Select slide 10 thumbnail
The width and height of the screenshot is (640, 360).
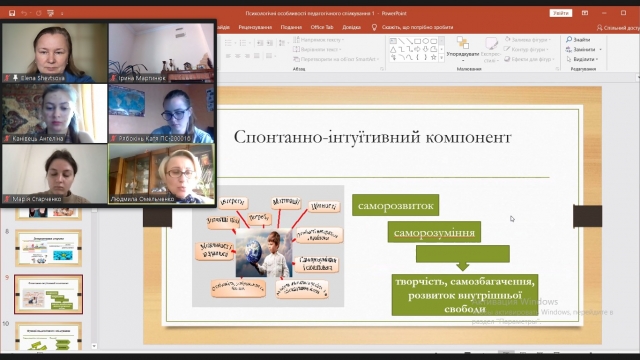48,336
